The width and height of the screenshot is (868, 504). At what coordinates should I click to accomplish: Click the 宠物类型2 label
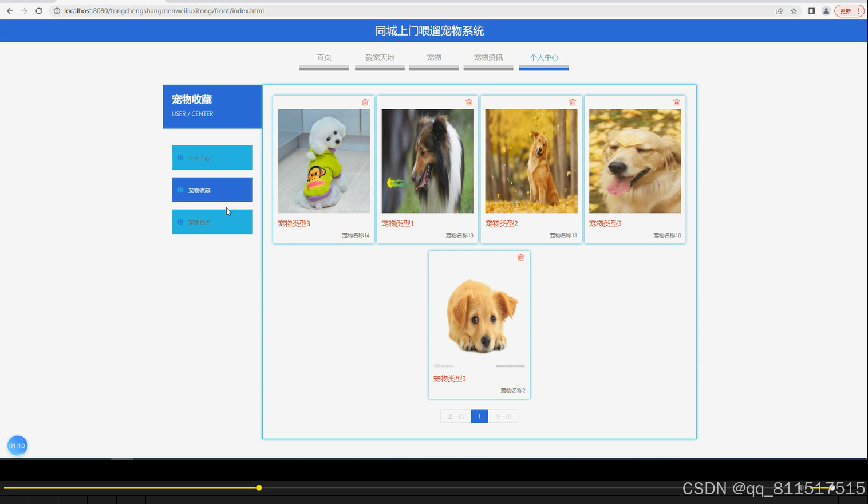pyautogui.click(x=502, y=223)
